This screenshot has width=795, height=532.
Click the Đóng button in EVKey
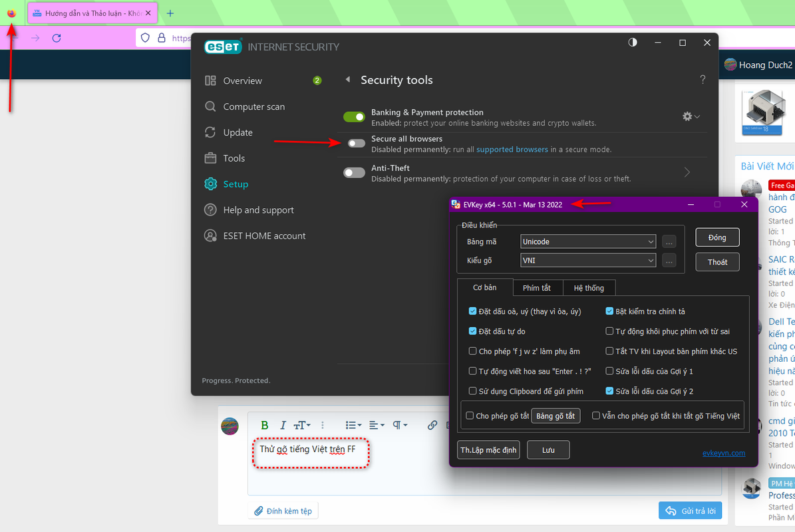(717, 237)
